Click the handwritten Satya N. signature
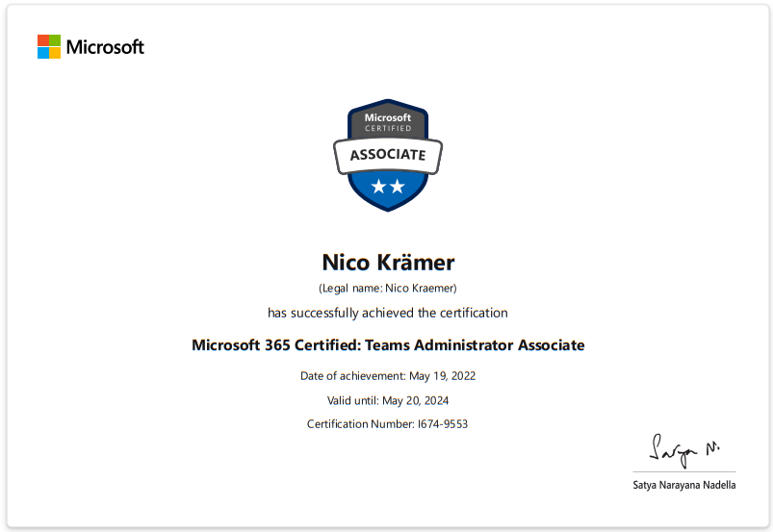Viewport: 773px width, 532px height. pos(684,450)
